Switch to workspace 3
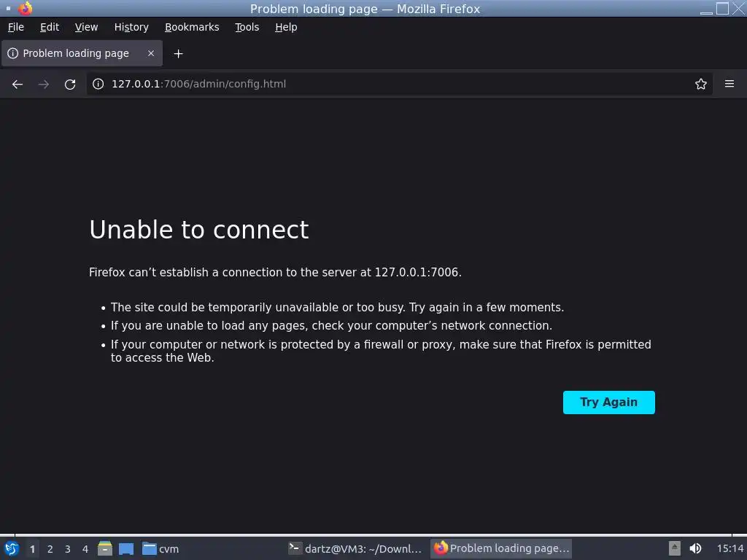 click(68, 549)
